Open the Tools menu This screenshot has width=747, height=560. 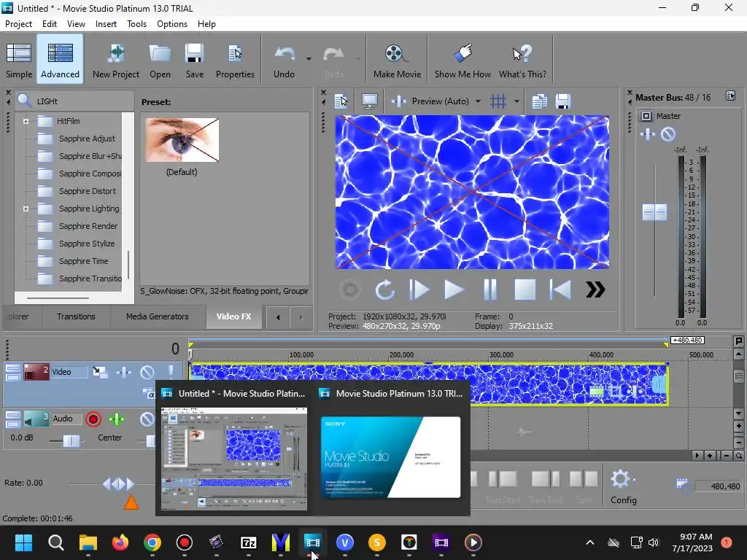136,24
